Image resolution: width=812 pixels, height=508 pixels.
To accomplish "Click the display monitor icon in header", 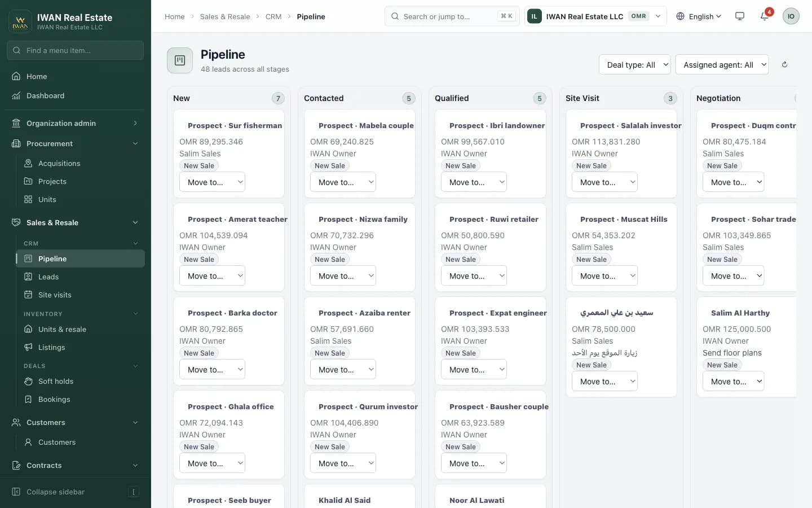I will (740, 16).
